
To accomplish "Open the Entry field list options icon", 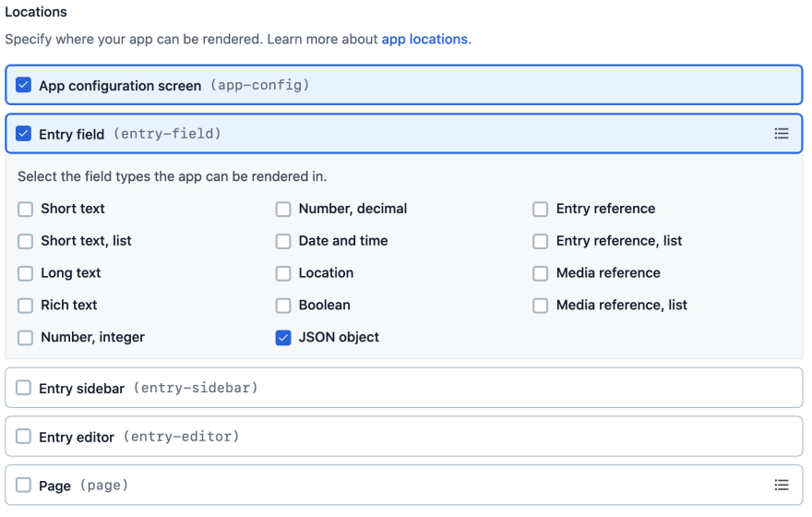I will tap(782, 134).
